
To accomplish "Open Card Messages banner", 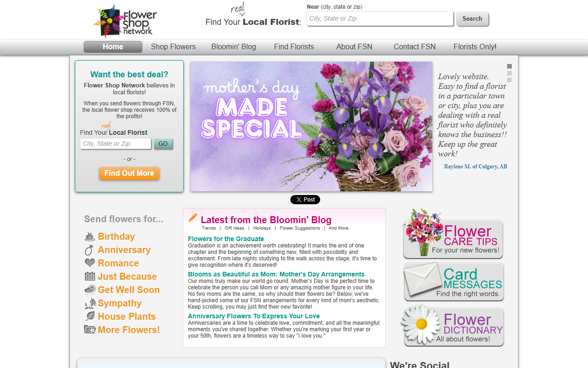I will (x=454, y=282).
